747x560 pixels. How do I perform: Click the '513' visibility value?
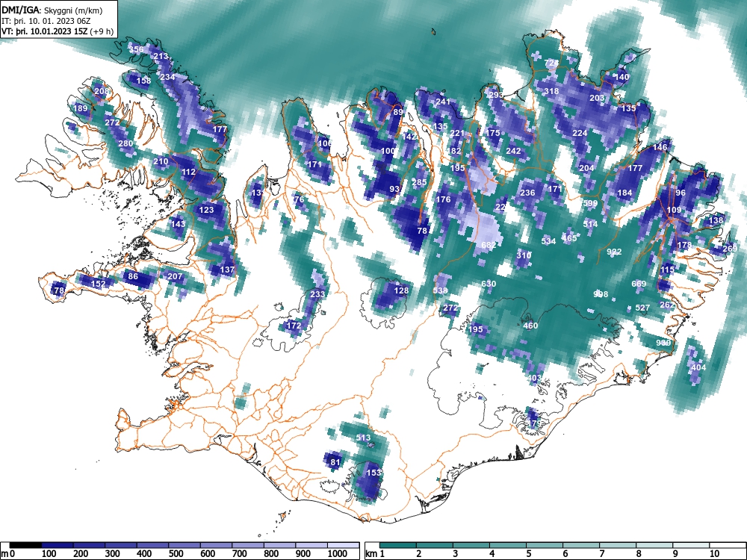pyautogui.click(x=363, y=438)
